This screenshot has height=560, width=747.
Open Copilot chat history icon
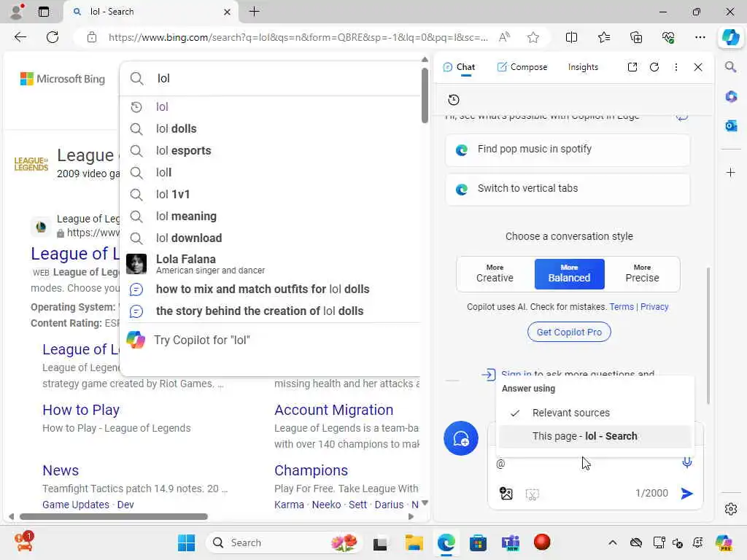pos(454,99)
